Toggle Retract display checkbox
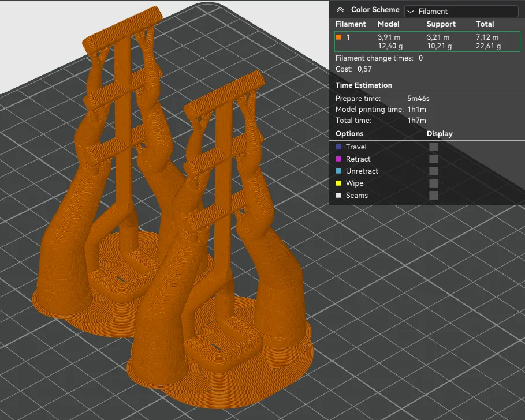This screenshot has height=420, width=525. pos(434,159)
